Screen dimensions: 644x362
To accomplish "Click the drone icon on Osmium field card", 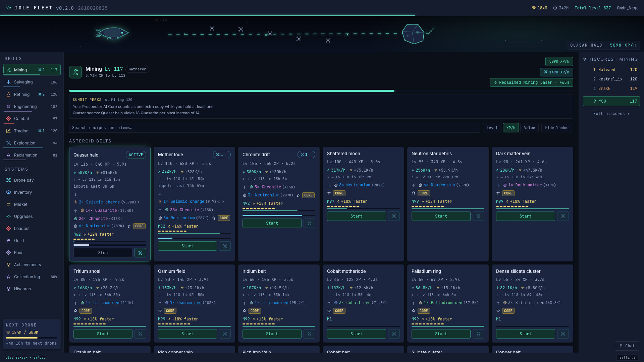I will [225, 334].
